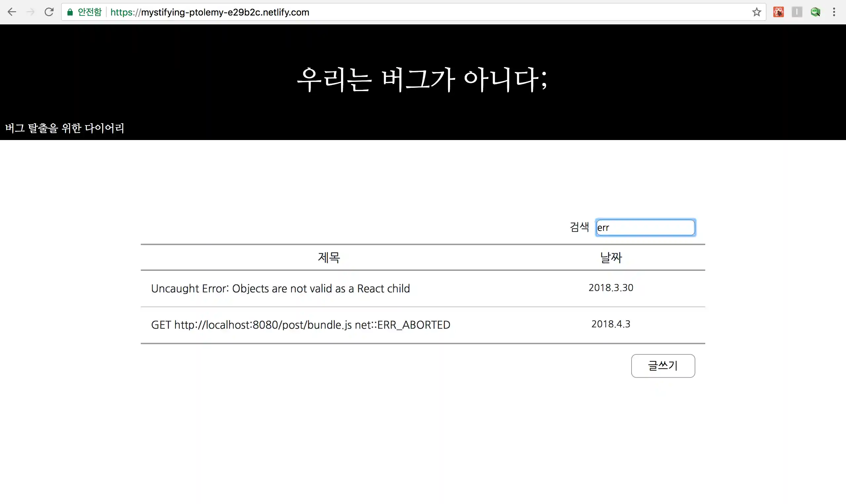
Task: Select the 제목 column header
Action: pos(329,257)
